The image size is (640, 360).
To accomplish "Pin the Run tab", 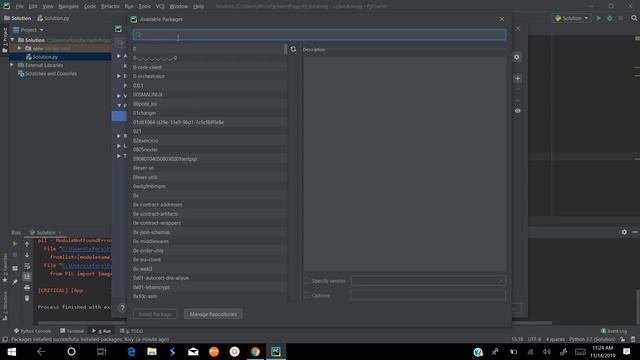I will (15, 282).
